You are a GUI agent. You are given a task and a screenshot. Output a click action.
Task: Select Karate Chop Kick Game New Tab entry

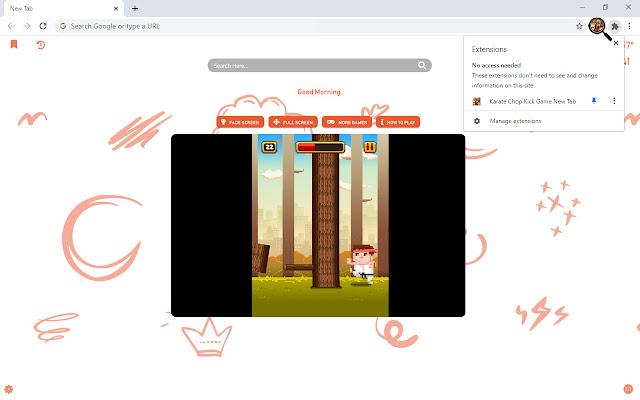533,101
